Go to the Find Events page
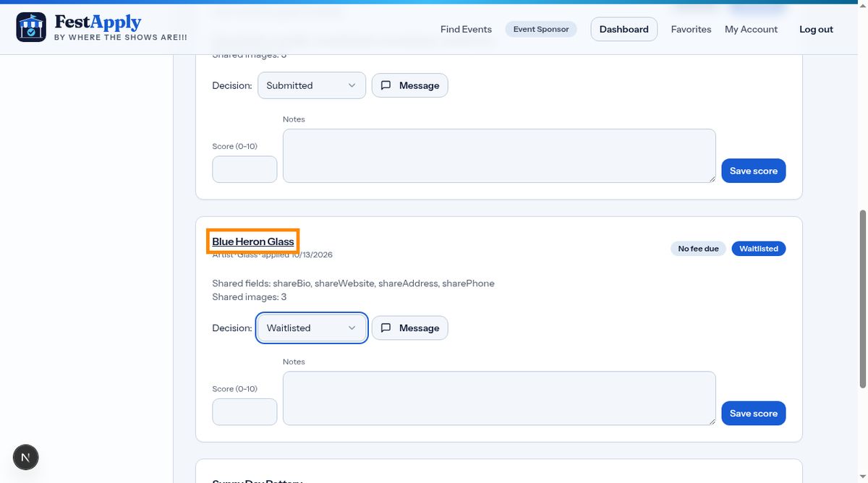Viewport: 868px width, 483px height. coord(466,29)
